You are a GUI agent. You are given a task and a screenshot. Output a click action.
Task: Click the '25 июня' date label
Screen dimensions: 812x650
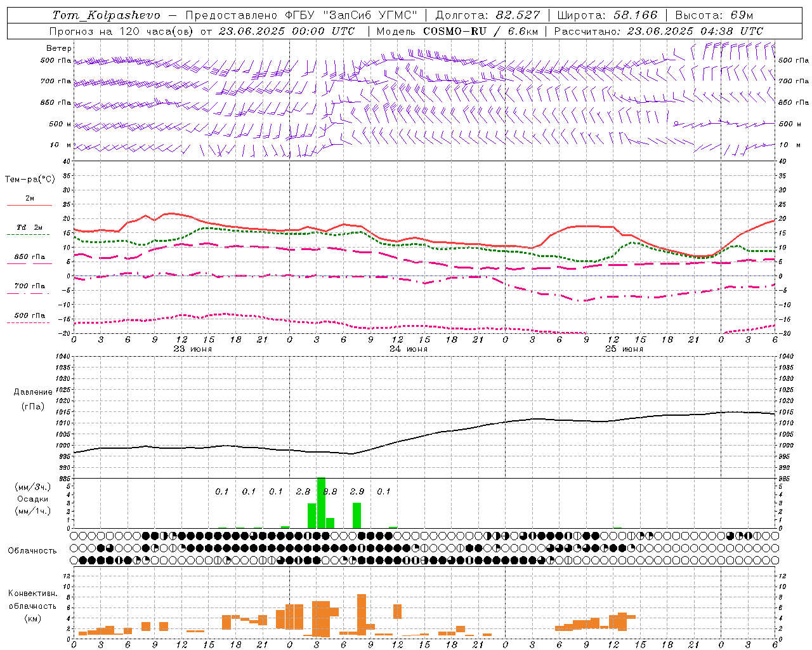[624, 349]
